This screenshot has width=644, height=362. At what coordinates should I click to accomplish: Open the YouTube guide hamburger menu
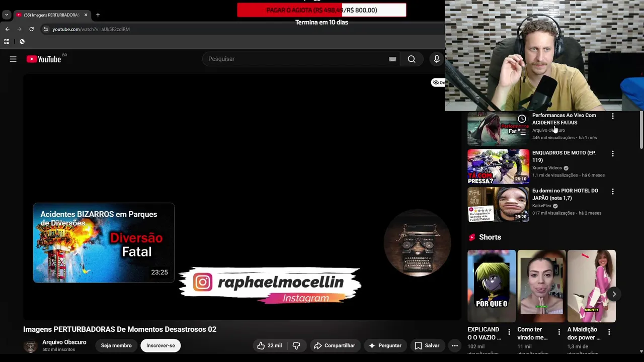pos(13,59)
